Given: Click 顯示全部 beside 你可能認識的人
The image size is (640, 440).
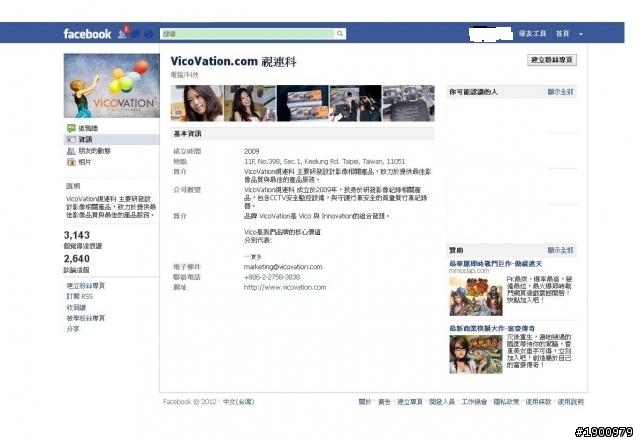Looking at the screenshot, I should click(560, 92).
